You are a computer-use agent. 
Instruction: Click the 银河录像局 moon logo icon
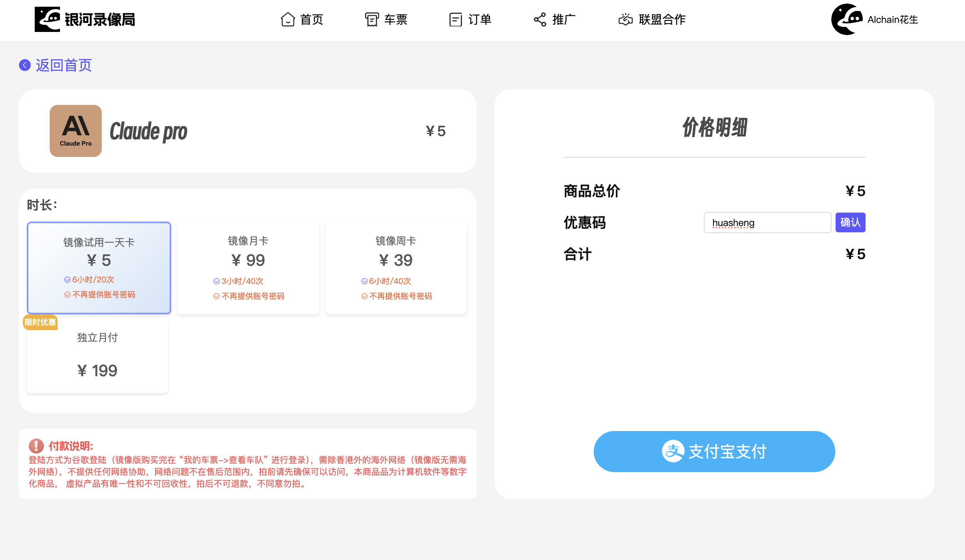point(48,19)
